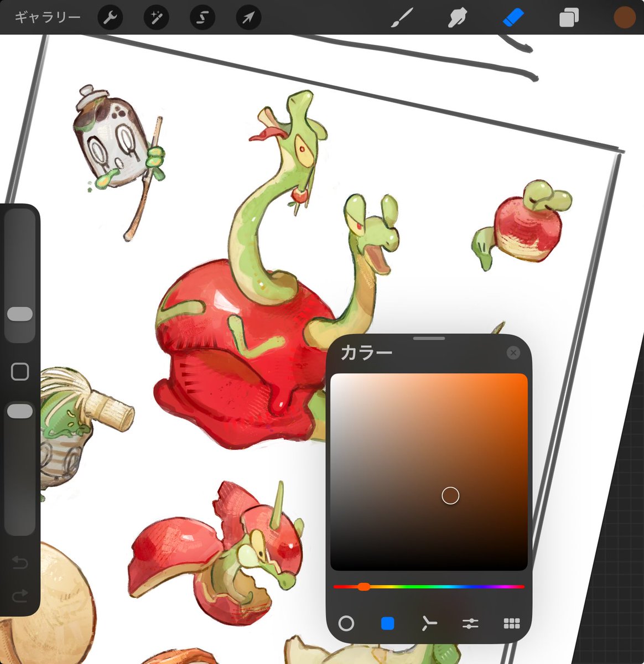Click the カラー panel title

366,353
